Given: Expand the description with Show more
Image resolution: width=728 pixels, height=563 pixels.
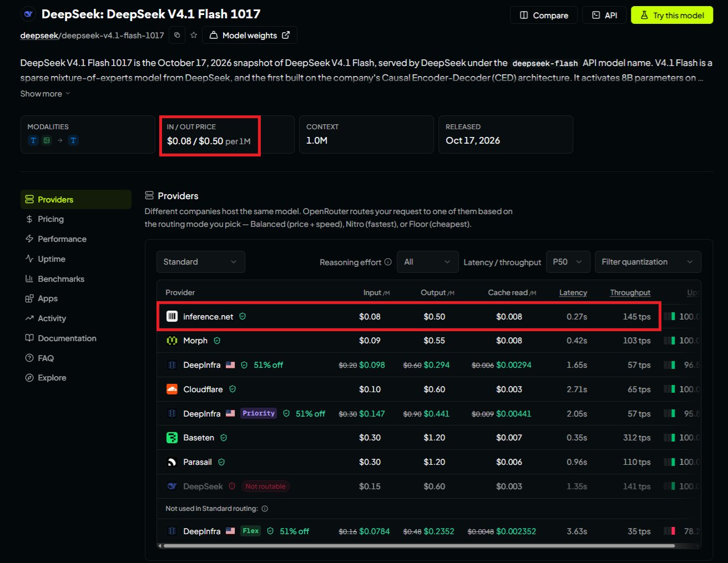Looking at the screenshot, I should point(45,94).
